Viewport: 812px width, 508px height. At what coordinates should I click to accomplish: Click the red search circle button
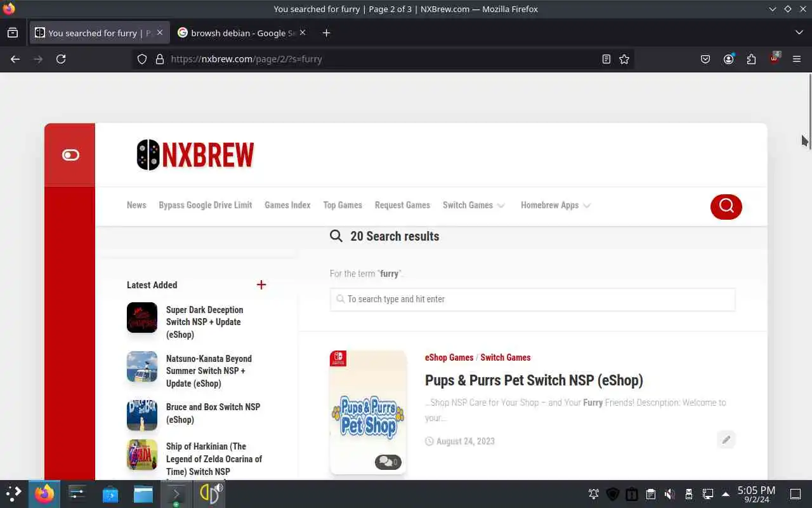pos(726,206)
